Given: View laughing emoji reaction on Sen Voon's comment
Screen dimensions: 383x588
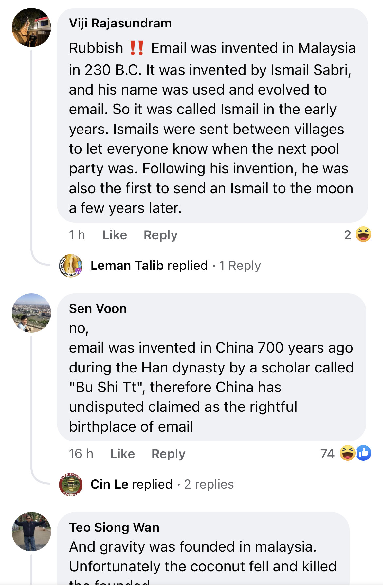Looking at the screenshot, I should (347, 453).
